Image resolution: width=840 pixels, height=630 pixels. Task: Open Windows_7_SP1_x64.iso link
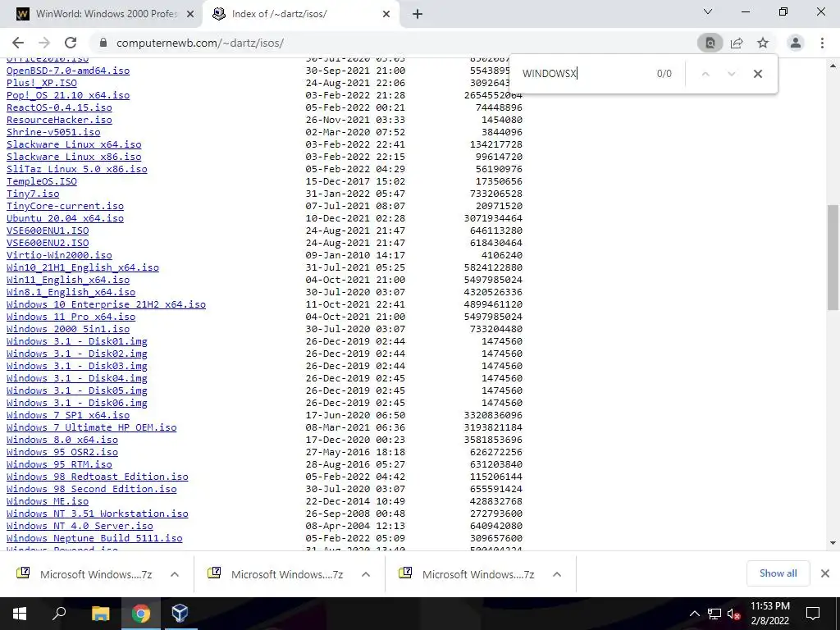click(x=68, y=415)
